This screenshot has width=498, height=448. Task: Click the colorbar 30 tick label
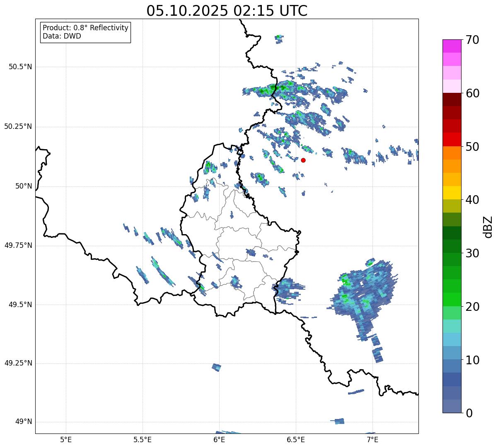click(x=472, y=253)
